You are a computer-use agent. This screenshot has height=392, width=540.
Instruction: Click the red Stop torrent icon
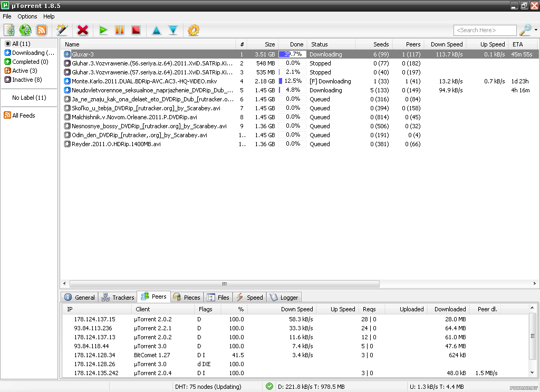click(x=136, y=30)
